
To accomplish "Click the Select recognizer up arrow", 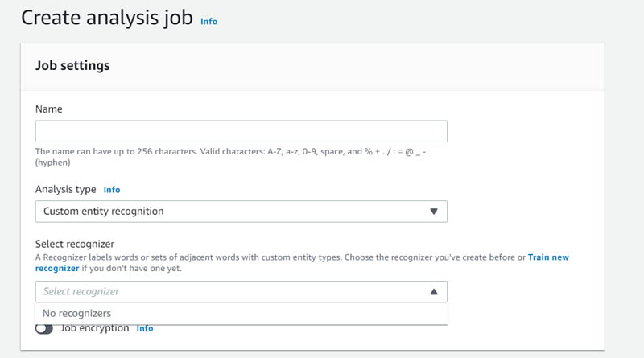I will 434,291.
